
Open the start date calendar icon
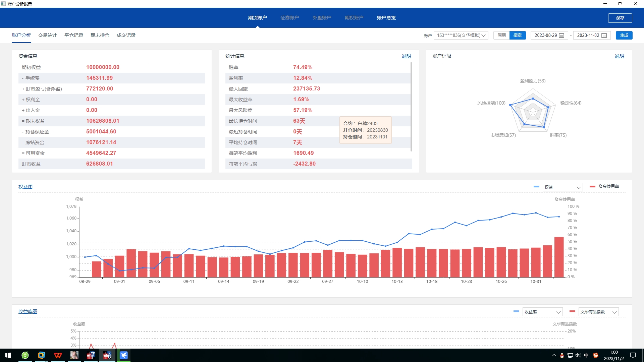[x=561, y=36]
